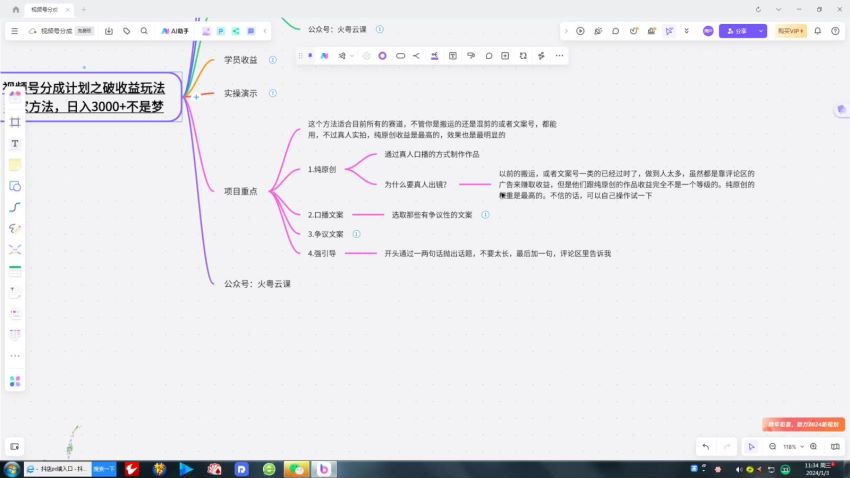Click the zoom out minus button
This screenshot has height=478, width=850.
(772, 446)
